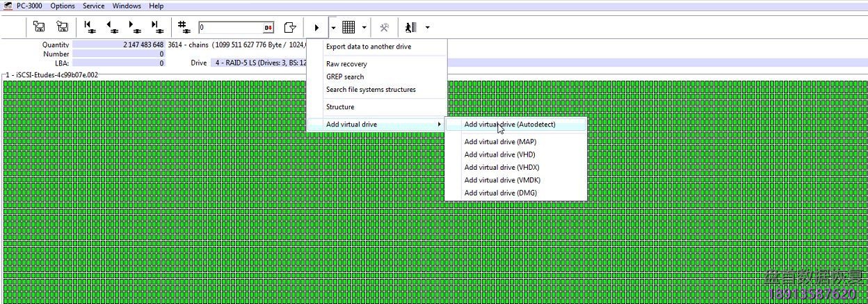The height and width of the screenshot is (304, 868).
Task: Click the LBA number input field
Action: [x=231, y=28]
